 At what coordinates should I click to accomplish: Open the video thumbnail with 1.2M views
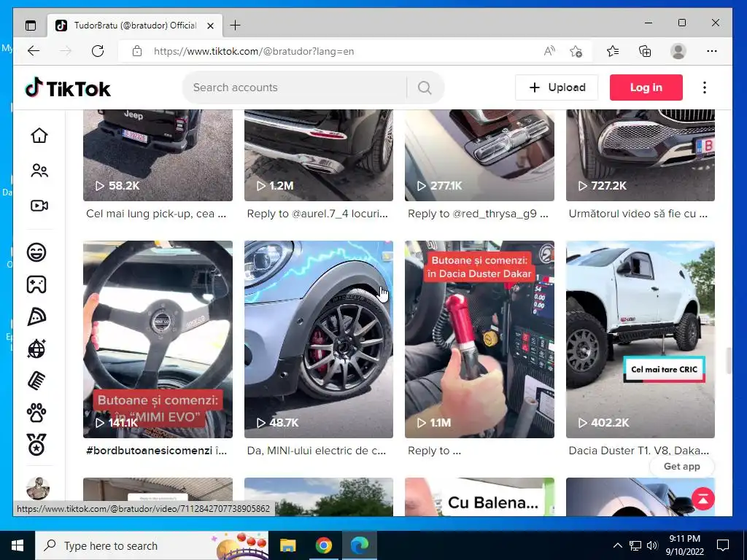pos(319,155)
